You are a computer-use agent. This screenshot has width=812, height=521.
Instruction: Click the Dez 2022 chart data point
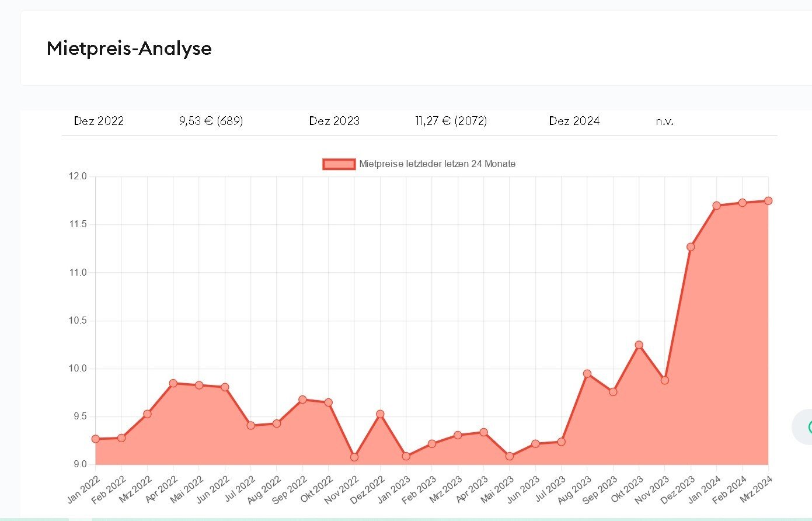(381, 414)
